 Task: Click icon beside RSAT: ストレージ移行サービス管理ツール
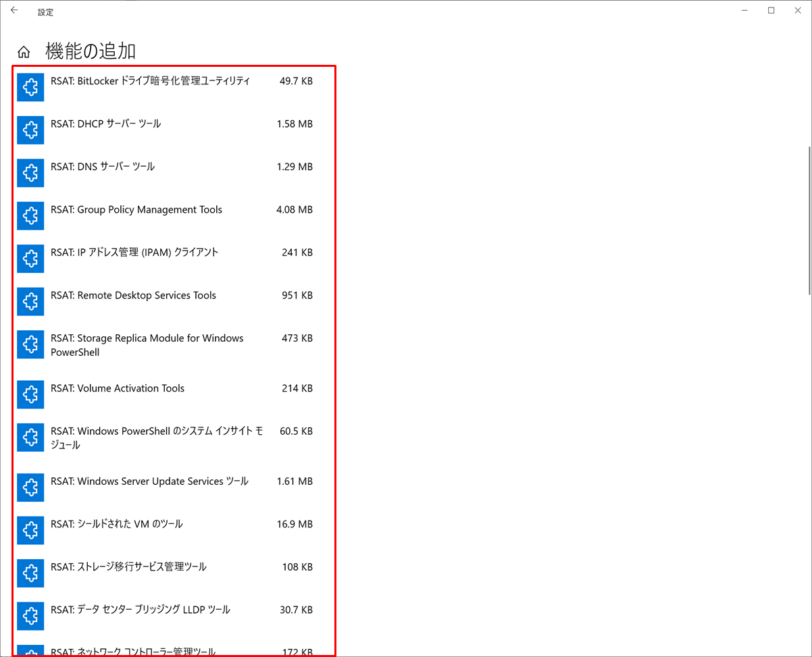pos(30,573)
